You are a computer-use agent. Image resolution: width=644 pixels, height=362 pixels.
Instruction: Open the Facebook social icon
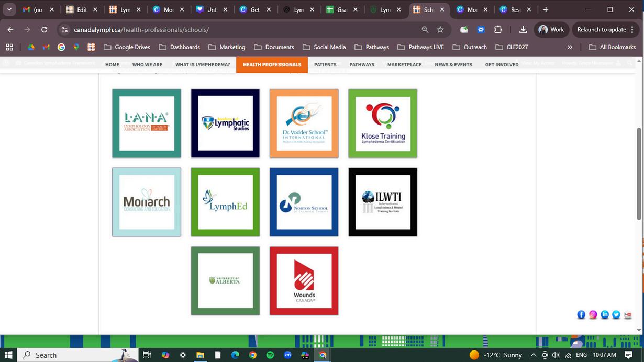pyautogui.click(x=581, y=314)
